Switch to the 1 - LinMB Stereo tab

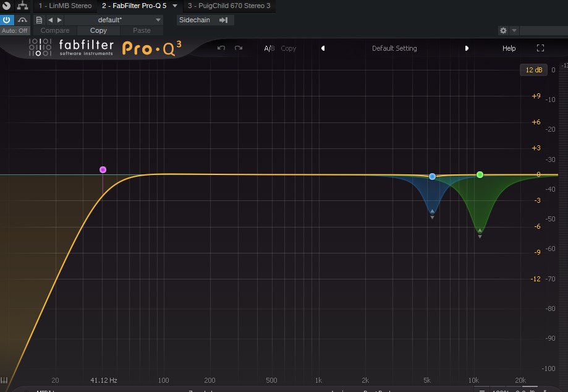[x=65, y=6]
